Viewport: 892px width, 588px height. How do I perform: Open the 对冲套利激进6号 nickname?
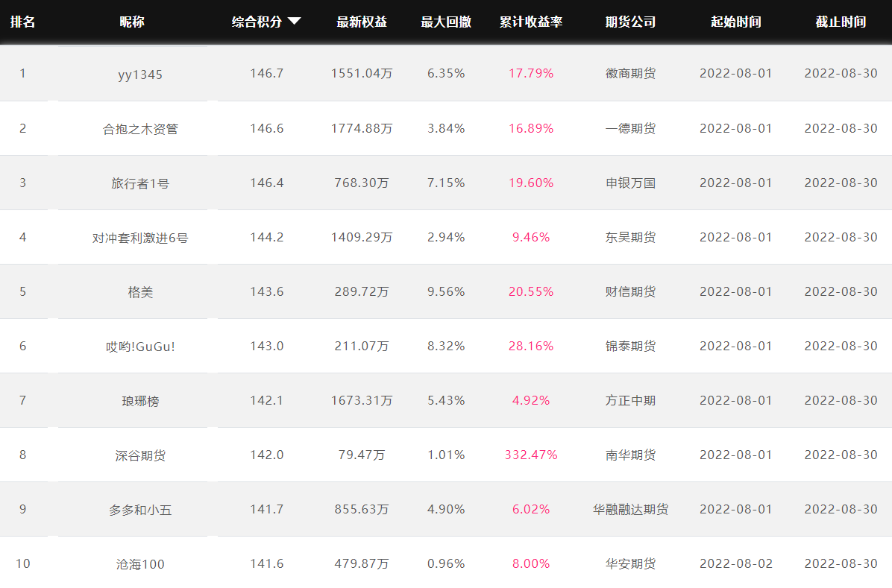[140, 238]
